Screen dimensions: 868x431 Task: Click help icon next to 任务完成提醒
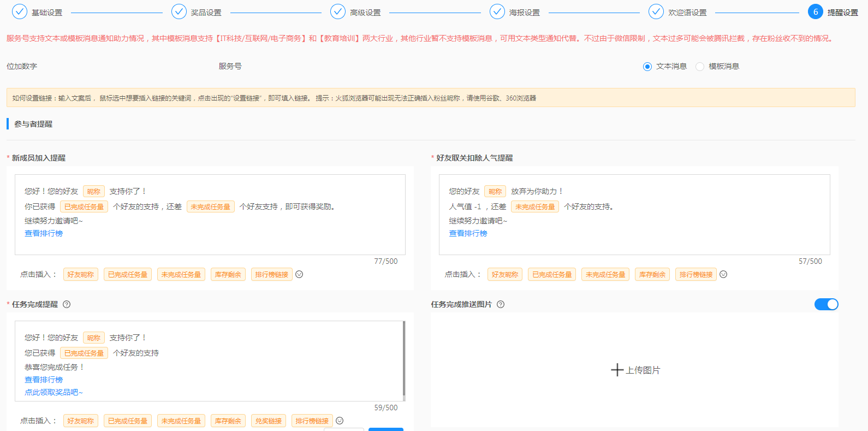[67, 304]
